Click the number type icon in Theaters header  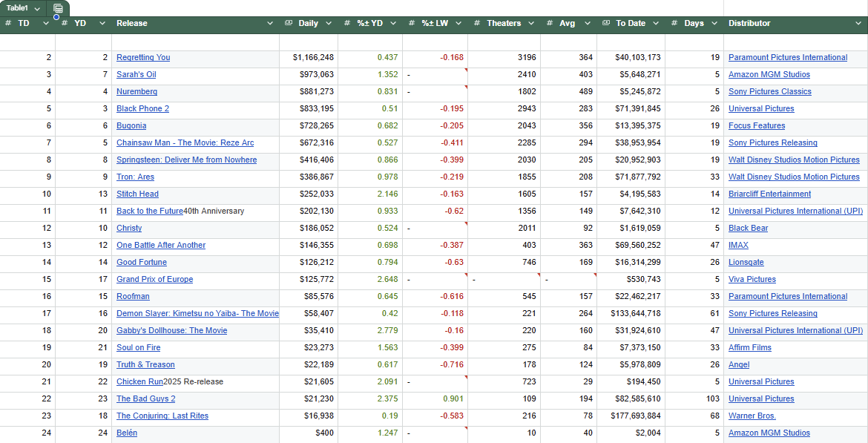[477, 24]
